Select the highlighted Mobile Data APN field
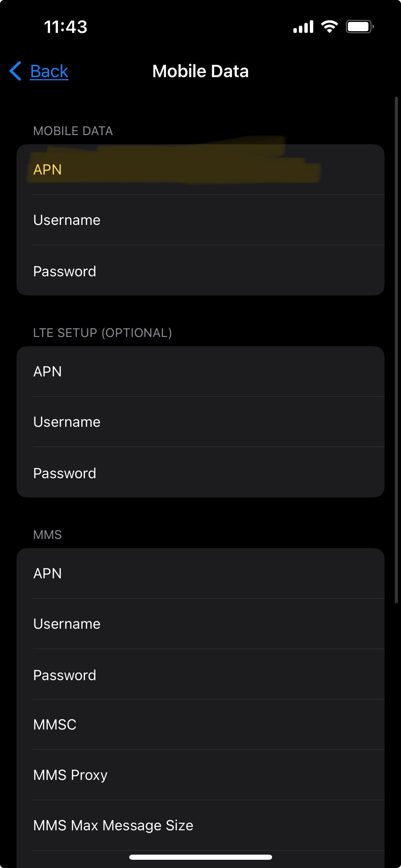 [200, 169]
